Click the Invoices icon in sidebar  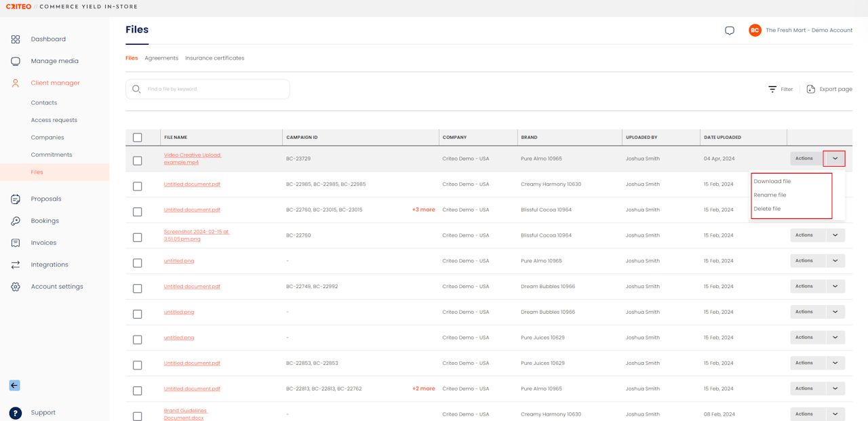(x=16, y=243)
